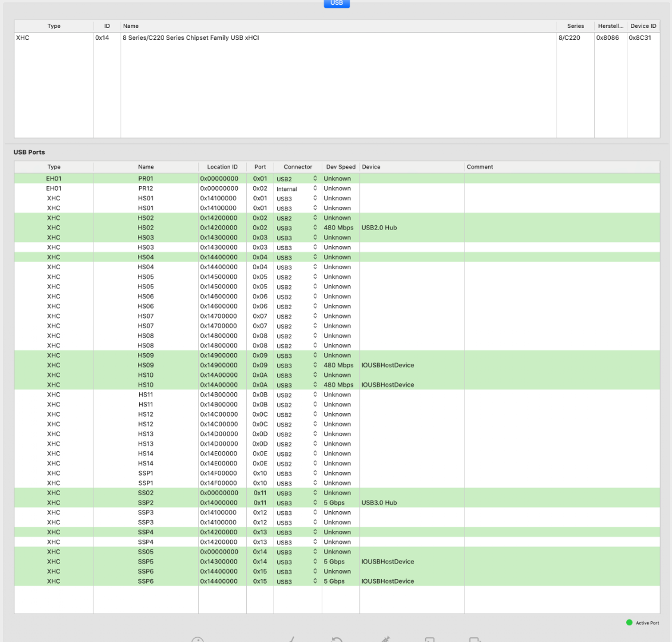Sort ports by Location ID column header
The image size is (672, 642).
coord(222,167)
